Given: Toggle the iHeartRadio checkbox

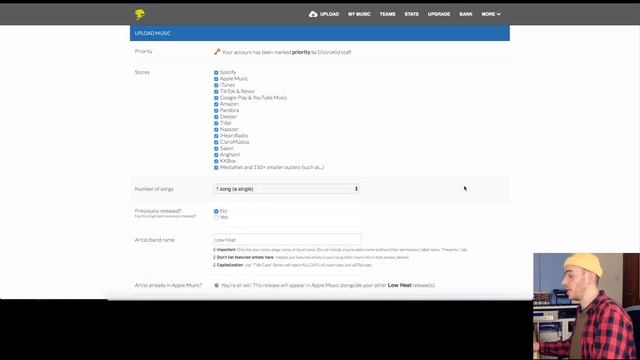Looking at the screenshot, I should (x=216, y=136).
